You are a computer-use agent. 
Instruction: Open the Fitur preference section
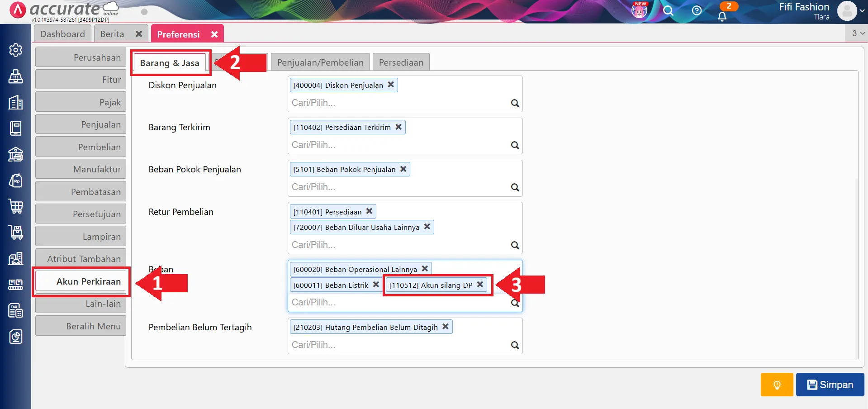click(x=81, y=80)
